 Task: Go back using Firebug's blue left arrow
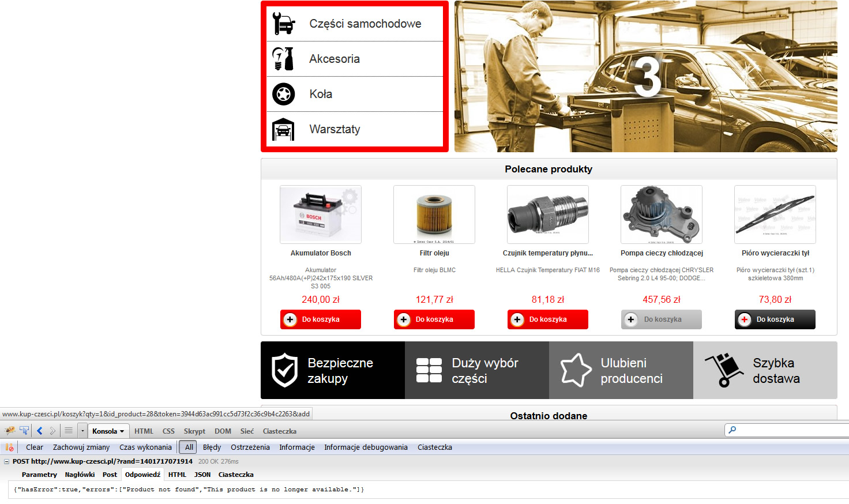coord(40,431)
